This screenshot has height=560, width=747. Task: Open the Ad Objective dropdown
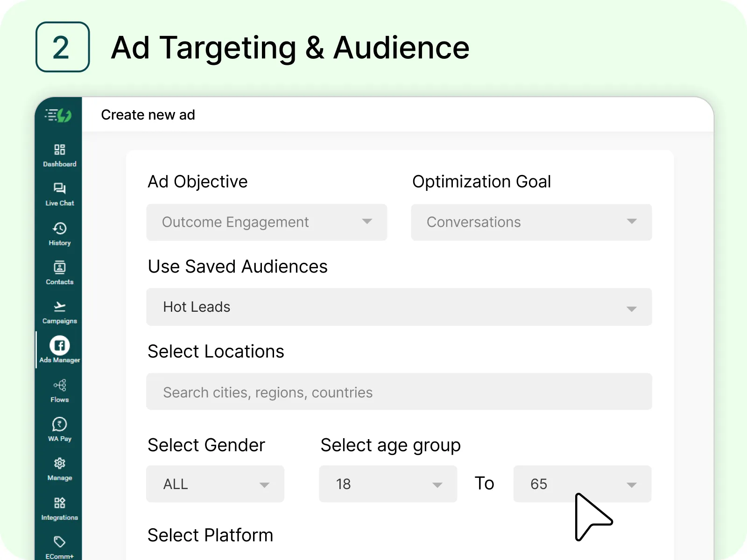[x=266, y=223]
